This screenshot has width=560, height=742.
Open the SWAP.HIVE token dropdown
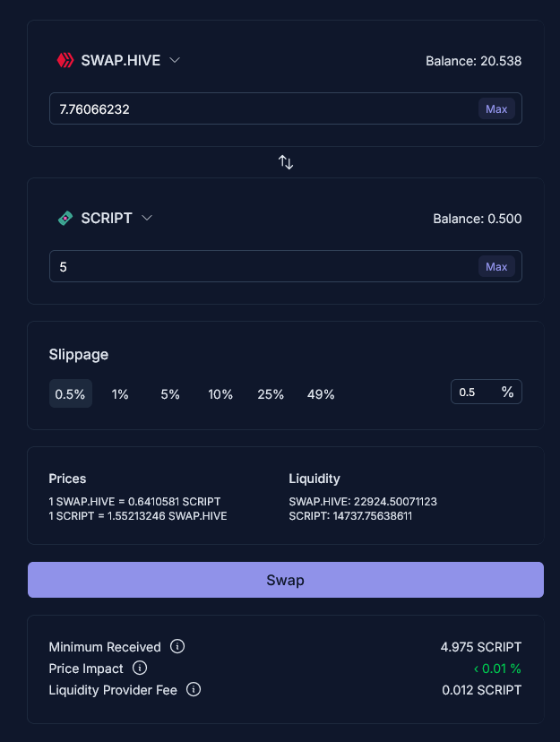(175, 60)
